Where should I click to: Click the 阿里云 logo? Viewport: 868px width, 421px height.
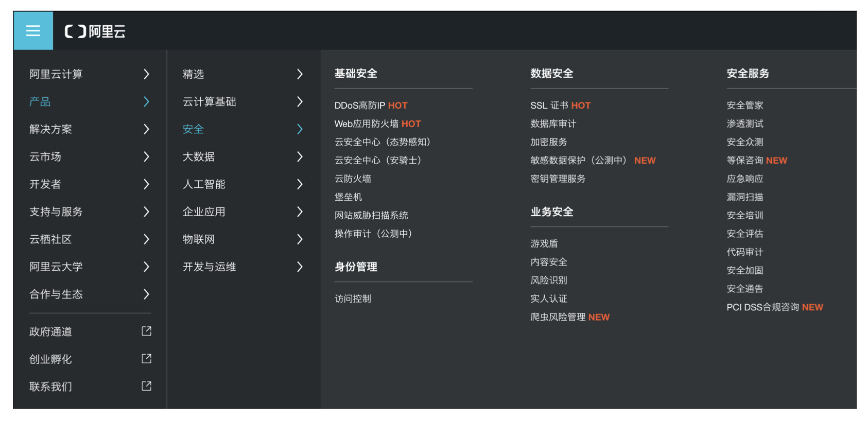pyautogui.click(x=95, y=31)
